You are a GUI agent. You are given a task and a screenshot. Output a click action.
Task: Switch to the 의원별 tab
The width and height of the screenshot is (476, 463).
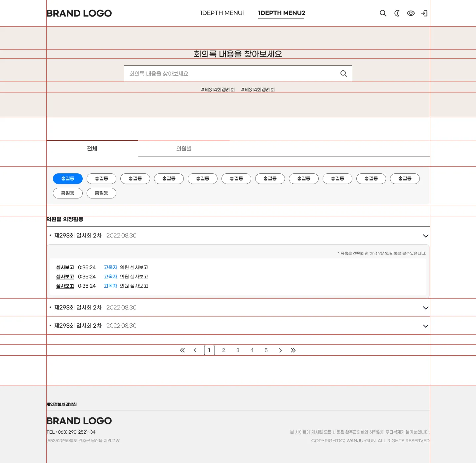pyautogui.click(x=184, y=149)
